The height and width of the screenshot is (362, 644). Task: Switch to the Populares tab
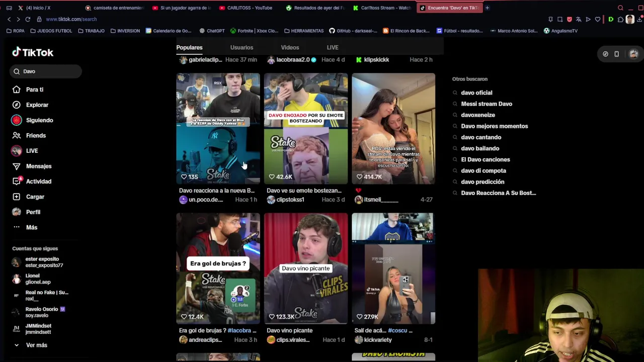(189, 47)
